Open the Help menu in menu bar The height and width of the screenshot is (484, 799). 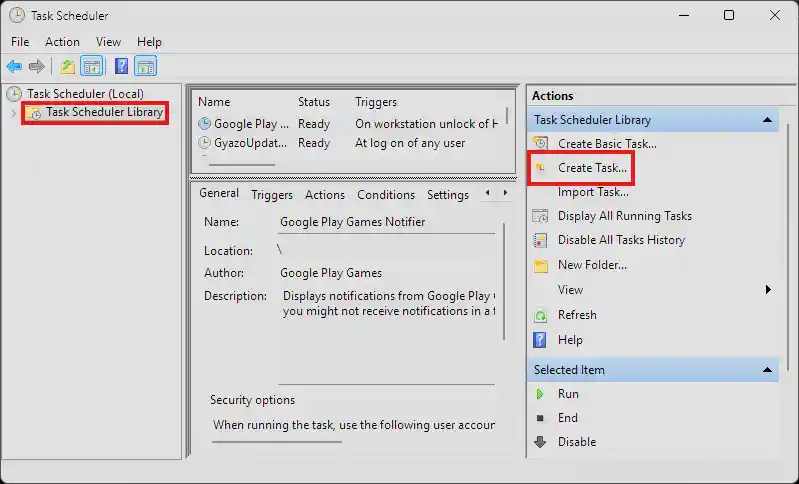click(149, 42)
